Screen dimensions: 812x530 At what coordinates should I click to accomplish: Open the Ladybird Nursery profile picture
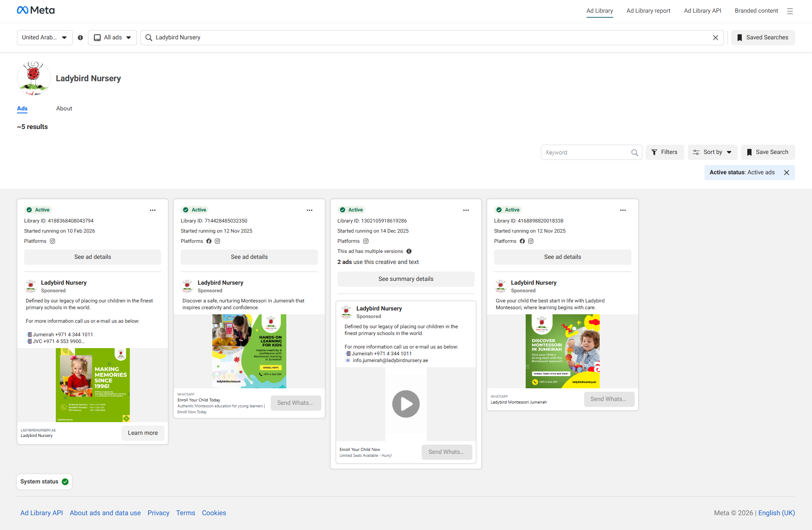(34, 78)
